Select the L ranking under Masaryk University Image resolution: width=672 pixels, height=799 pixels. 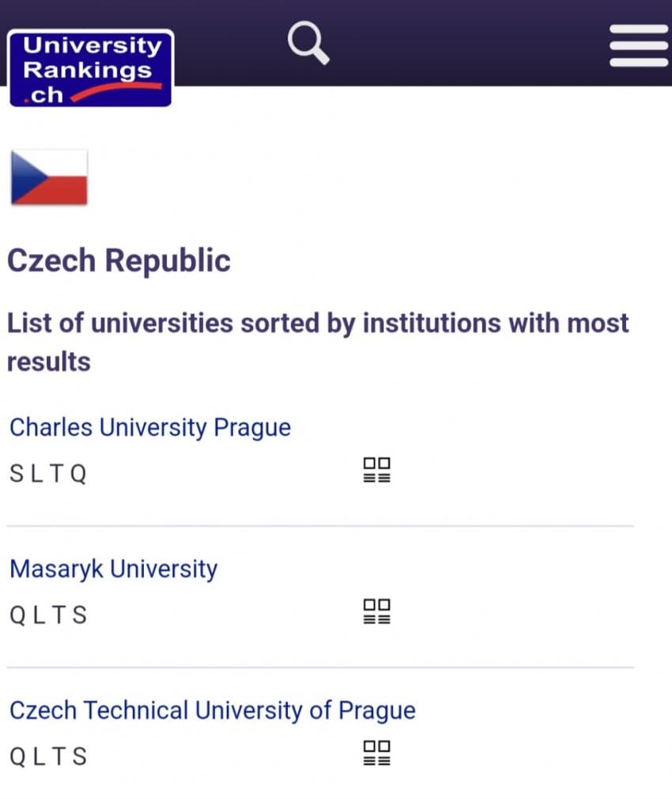(x=40, y=615)
